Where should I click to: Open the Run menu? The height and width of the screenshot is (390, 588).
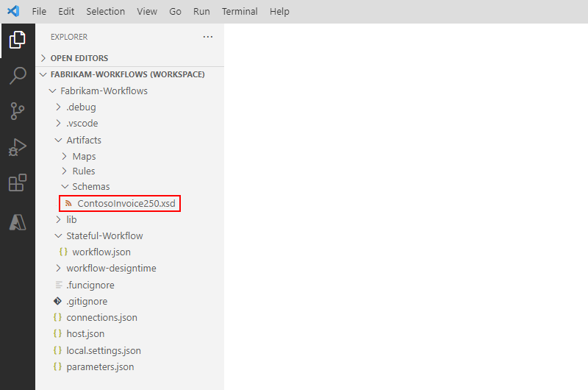tap(201, 12)
